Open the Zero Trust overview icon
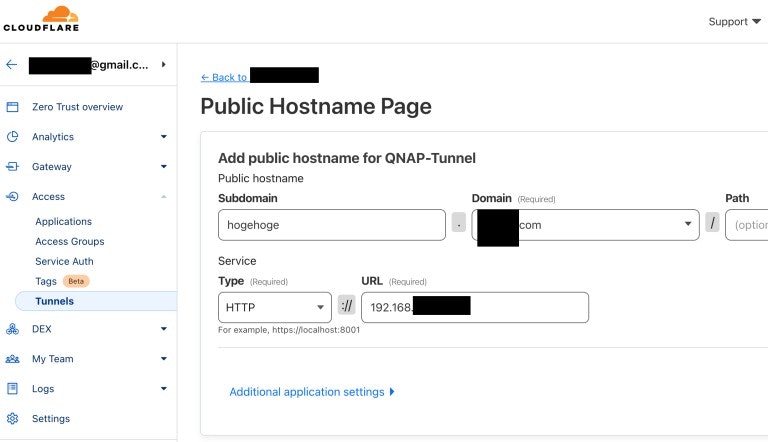 pos(12,107)
